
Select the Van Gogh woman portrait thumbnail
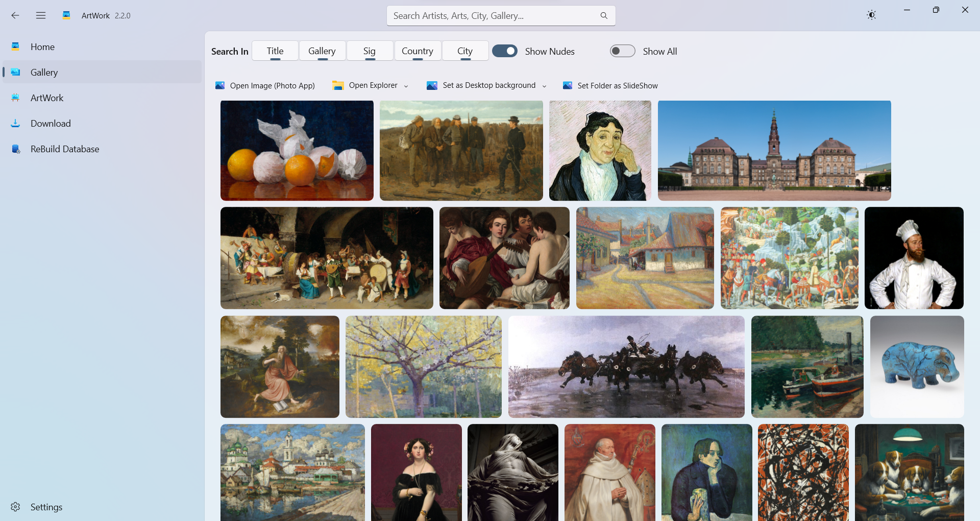coord(600,150)
